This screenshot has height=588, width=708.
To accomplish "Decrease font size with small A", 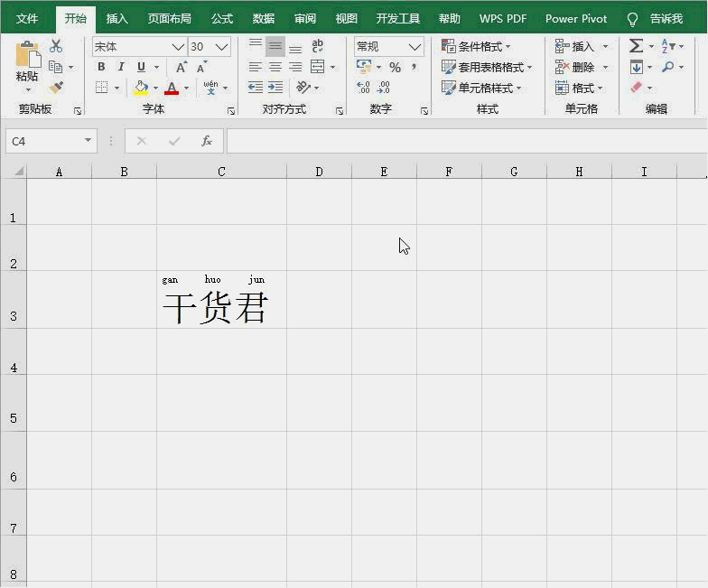I will pos(202,67).
